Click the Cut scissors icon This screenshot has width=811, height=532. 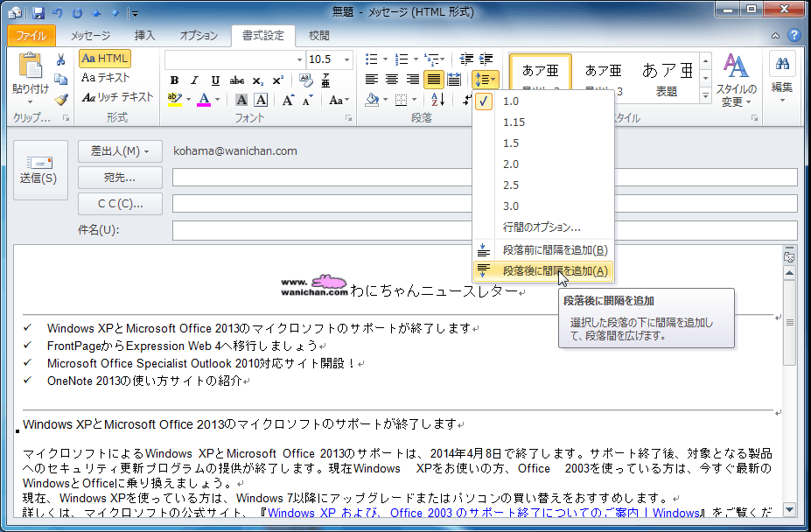(61, 60)
